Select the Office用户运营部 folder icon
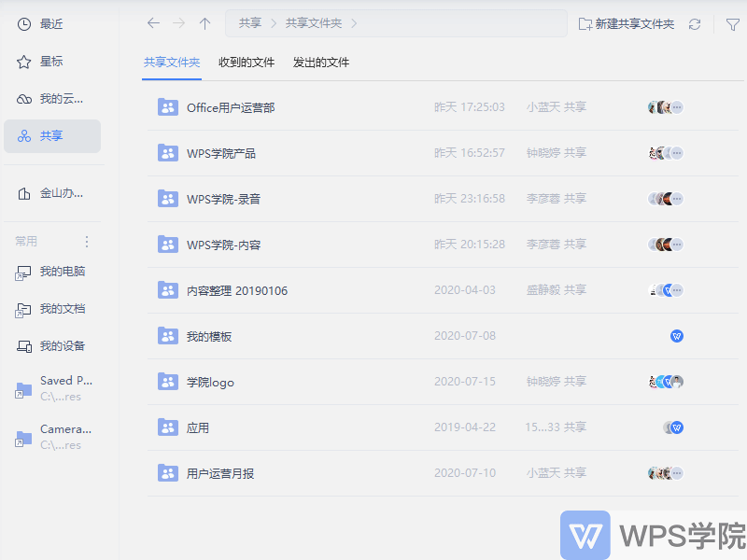747x560 pixels. (x=168, y=107)
